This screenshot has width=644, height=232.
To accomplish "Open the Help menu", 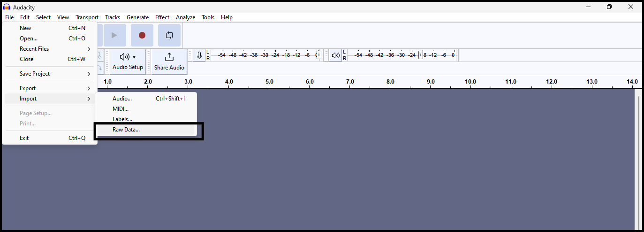I will 227,17.
